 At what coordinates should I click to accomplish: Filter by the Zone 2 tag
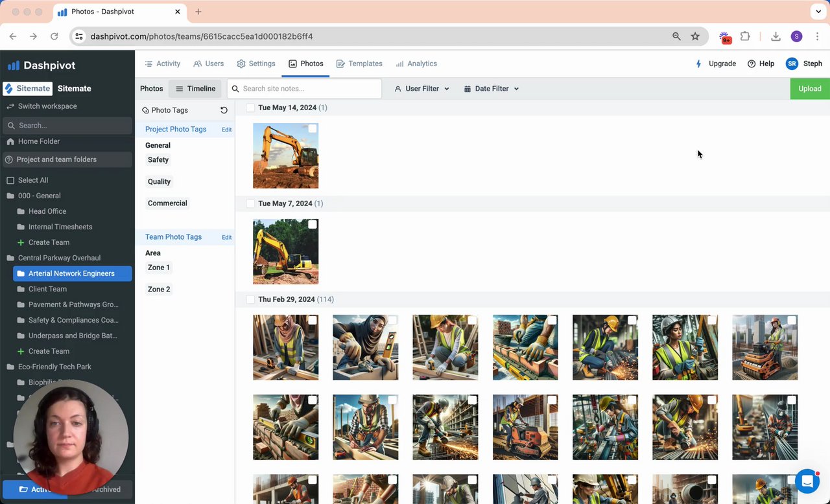click(x=159, y=290)
